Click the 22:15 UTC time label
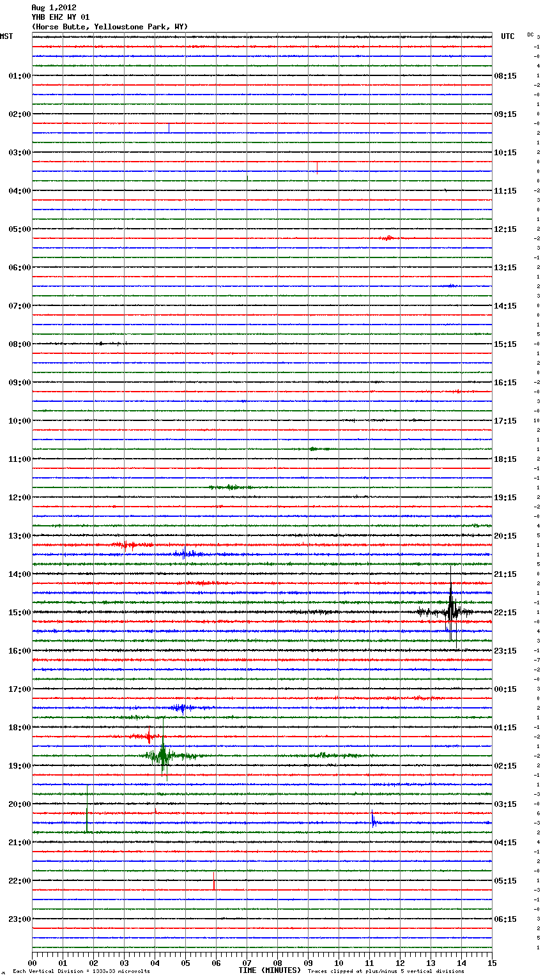The height and width of the screenshot is (980, 543). 505,613
